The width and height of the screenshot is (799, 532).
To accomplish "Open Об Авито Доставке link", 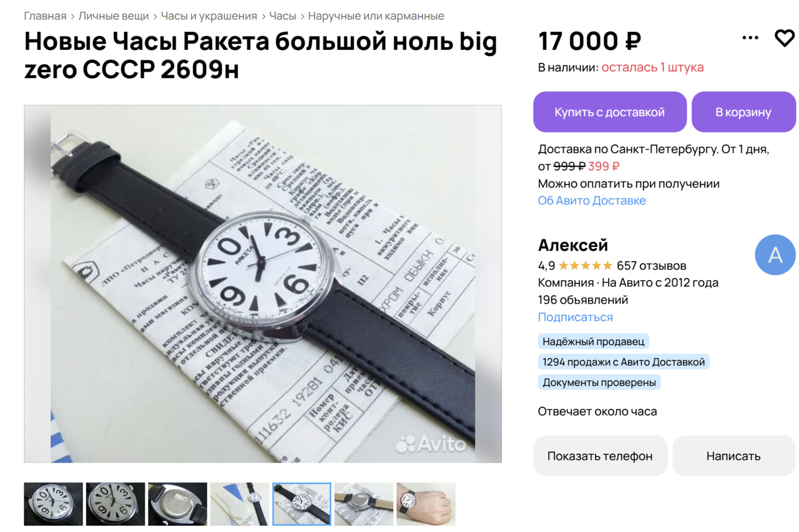I will (x=592, y=200).
